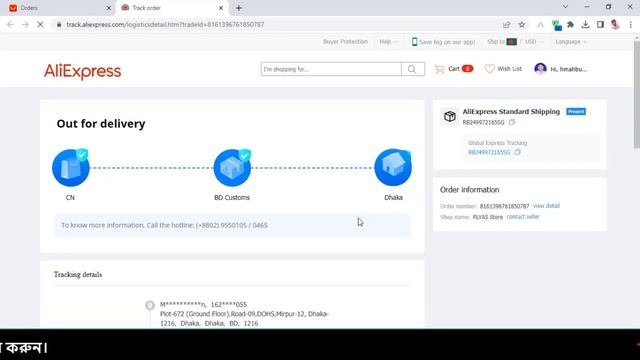640x360 pixels.
Task: Expand the Help dropdown
Action: pyautogui.click(x=387, y=42)
